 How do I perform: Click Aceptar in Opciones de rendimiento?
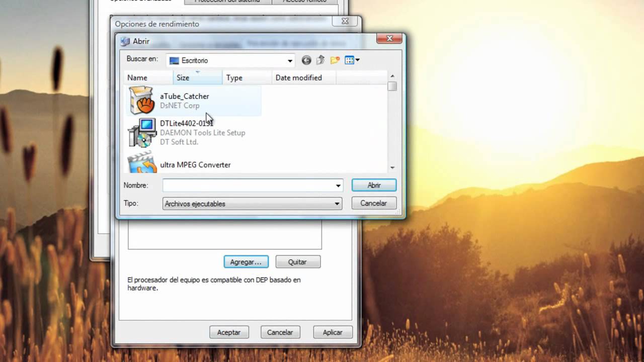tap(229, 332)
